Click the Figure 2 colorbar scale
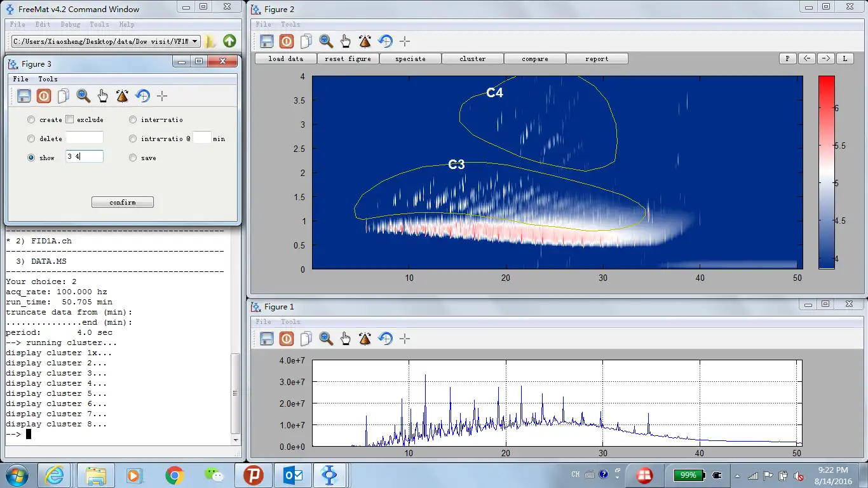The width and height of the screenshot is (868, 488). point(827,172)
